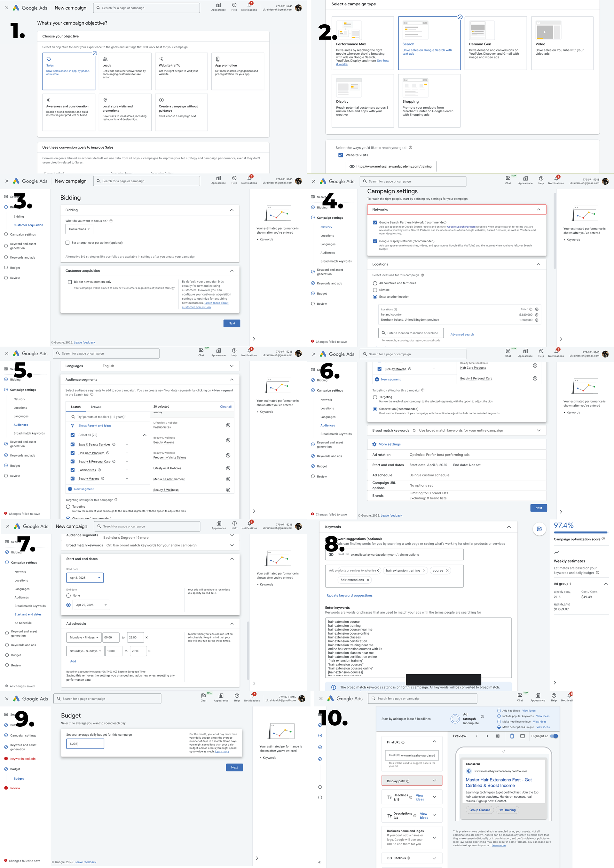
Task: Click 'Update keyword suggestions' link
Action: coord(349,595)
